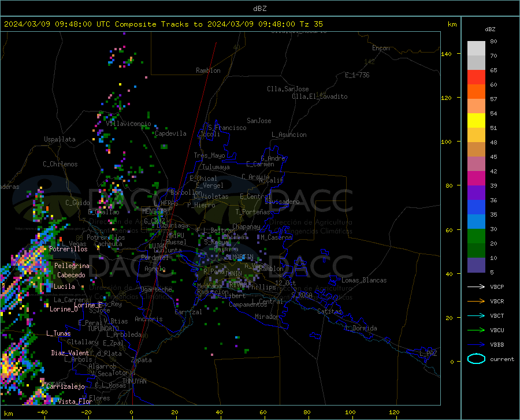Click the SanJose label
The width and height of the screenshot is (520, 420).
tap(259, 121)
